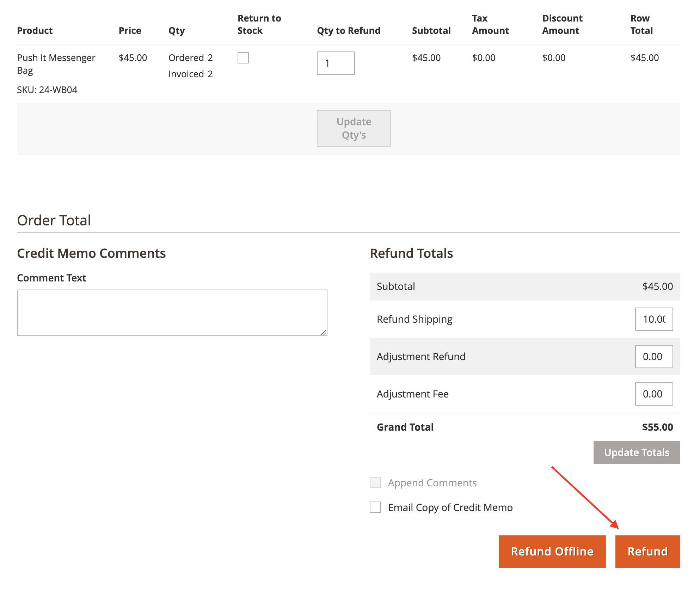Click the Adjustment Fee amount field

653,394
